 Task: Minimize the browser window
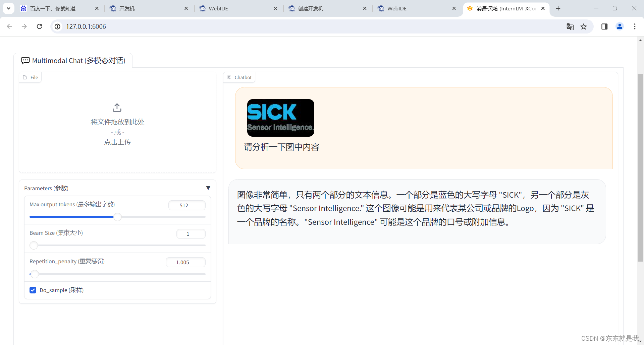[596, 8]
